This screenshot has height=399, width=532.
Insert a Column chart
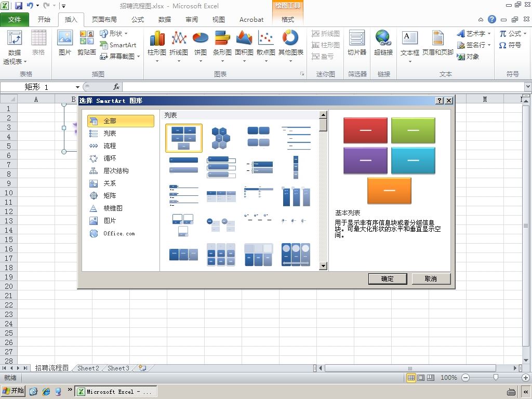pos(157,46)
